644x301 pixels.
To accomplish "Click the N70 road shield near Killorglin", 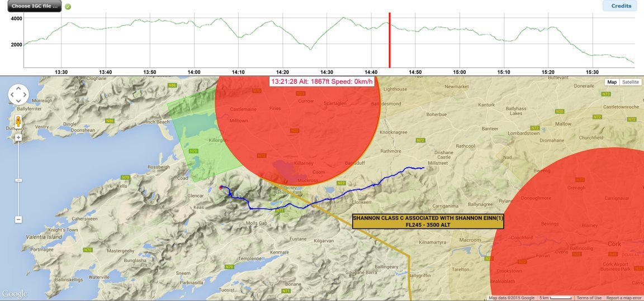I will point(193,151).
